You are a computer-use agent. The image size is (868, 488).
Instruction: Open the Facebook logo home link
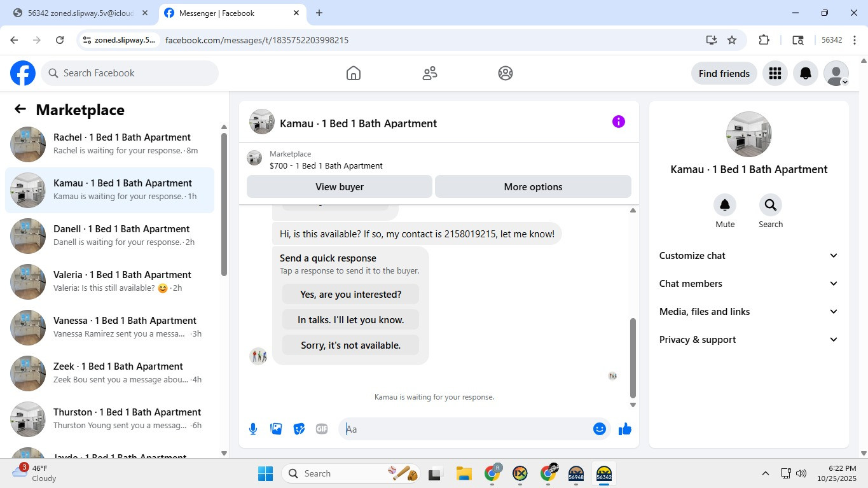[x=23, y=73]
